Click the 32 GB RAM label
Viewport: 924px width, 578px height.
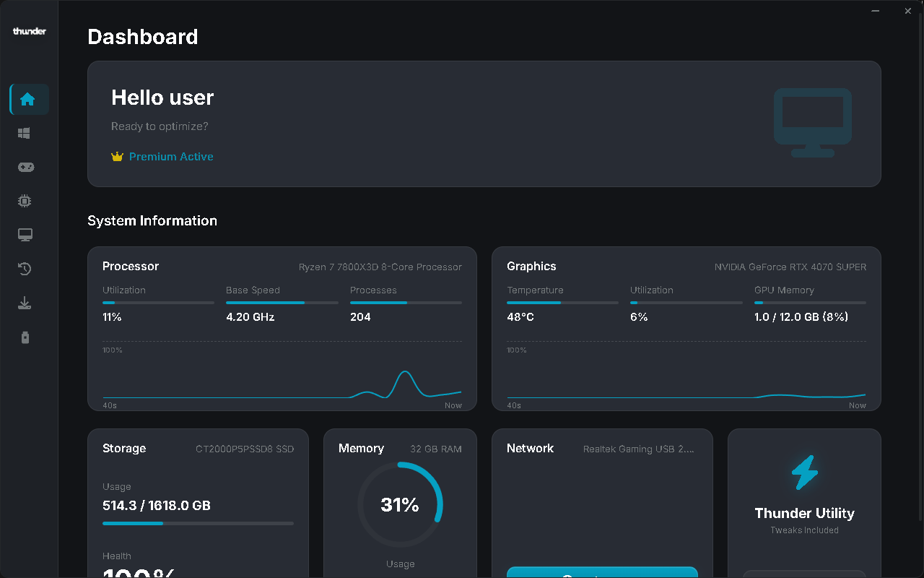pyautogui.click(x=436, y=449)
